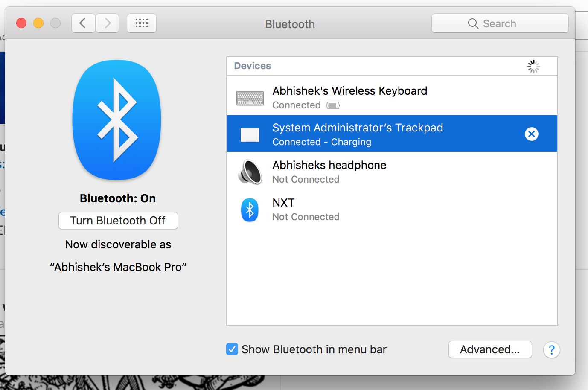This screenshot has width=588, height=390.
Task: Click the magnifier icon in Search
Action: pos(473,23)
